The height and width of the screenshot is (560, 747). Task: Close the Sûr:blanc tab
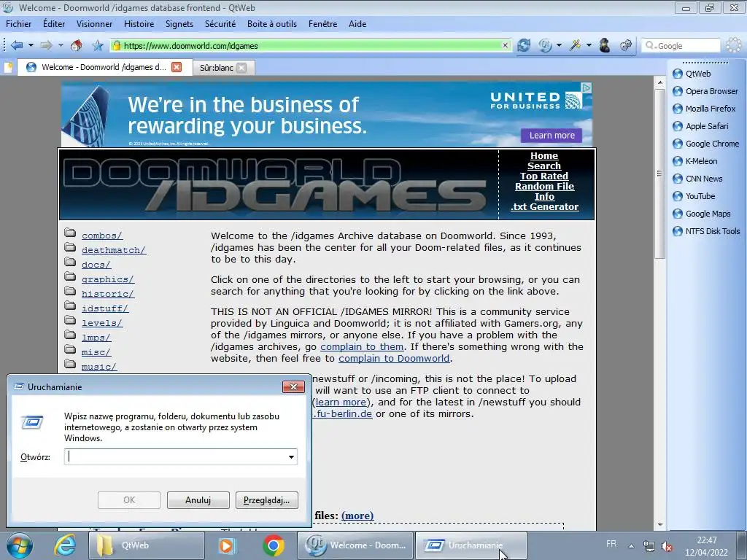coord(242,68)
